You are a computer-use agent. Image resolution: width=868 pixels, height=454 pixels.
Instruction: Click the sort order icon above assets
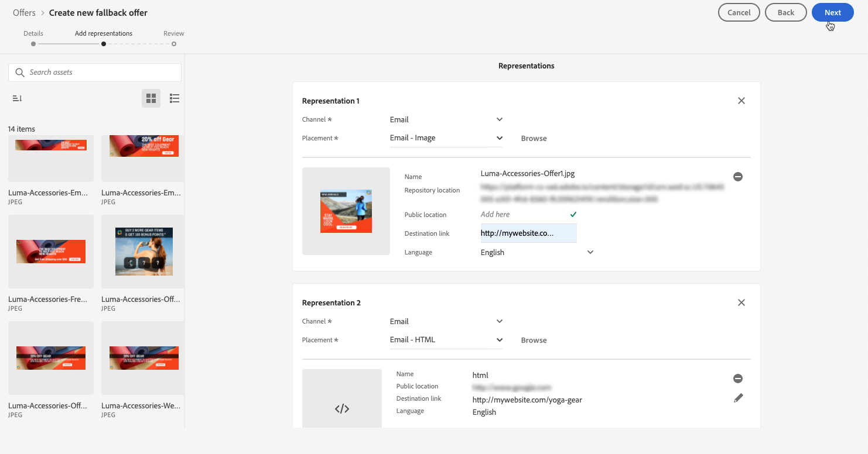tap(17, 98)
